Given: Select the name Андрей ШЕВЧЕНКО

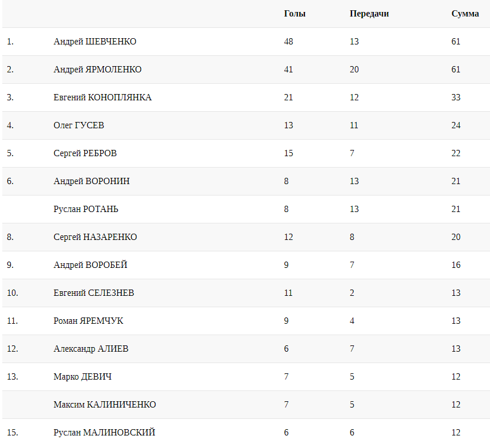Looking at the screenshot, I should (95, 42).
